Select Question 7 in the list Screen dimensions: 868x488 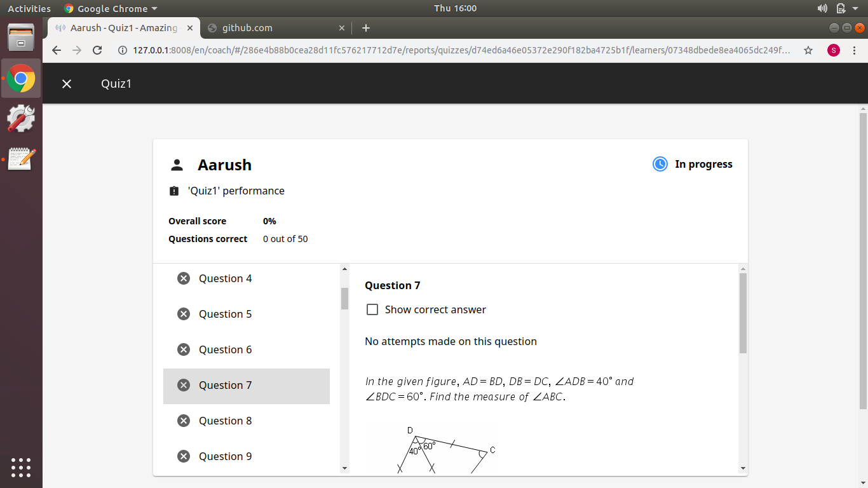[247, 385]
